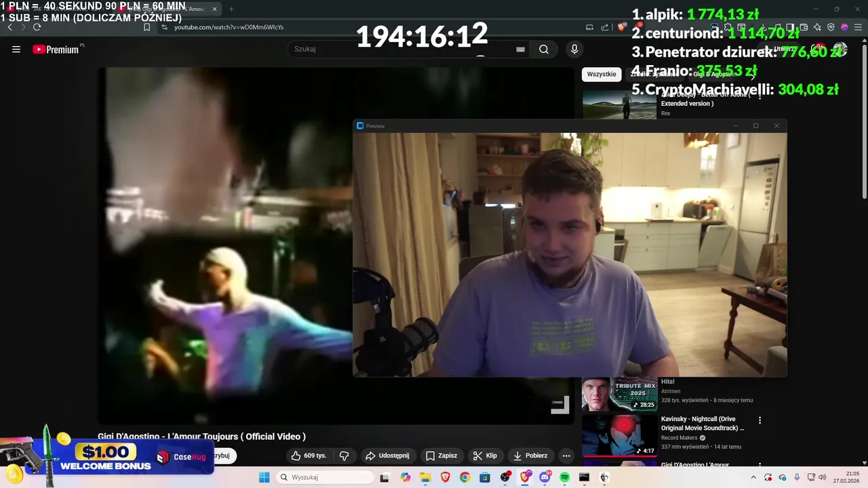The height and width of the screenshot is (488, 868).
Task: Toggle fullscreen corner icon in video player
Action: 559,404
